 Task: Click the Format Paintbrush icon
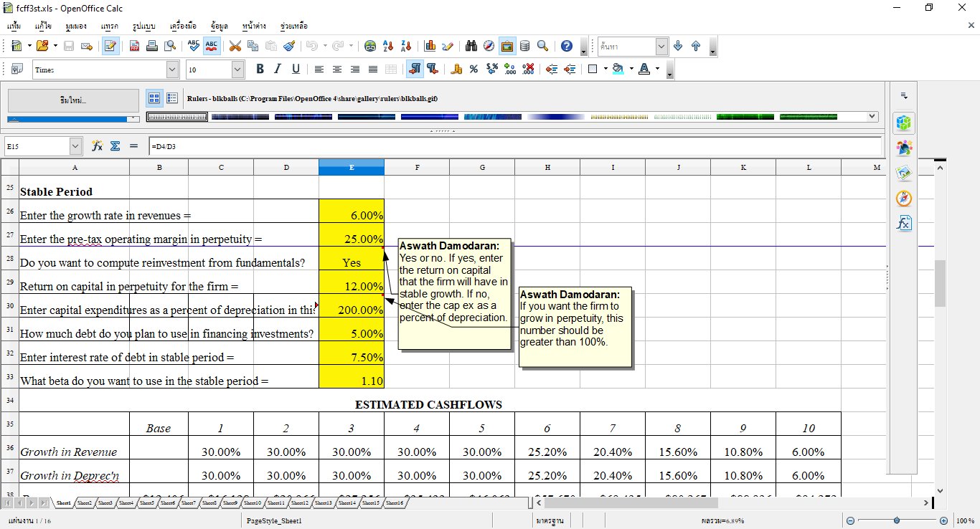tap(288, 46)
